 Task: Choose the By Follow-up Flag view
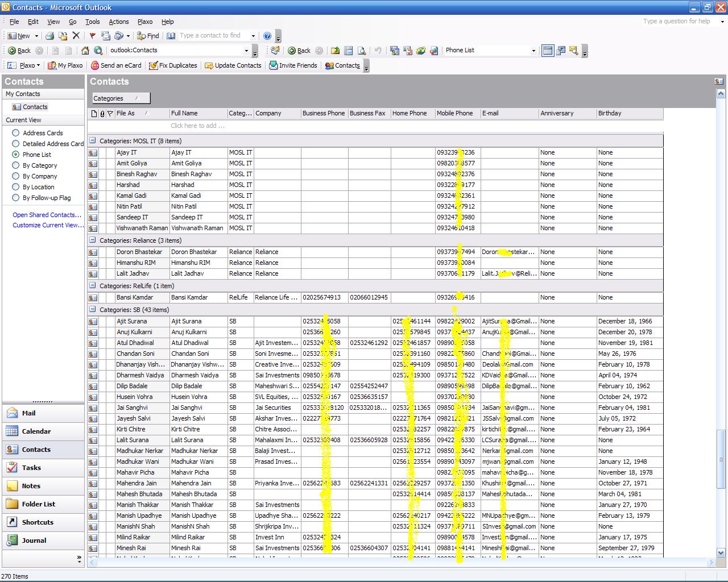[16, 198]
